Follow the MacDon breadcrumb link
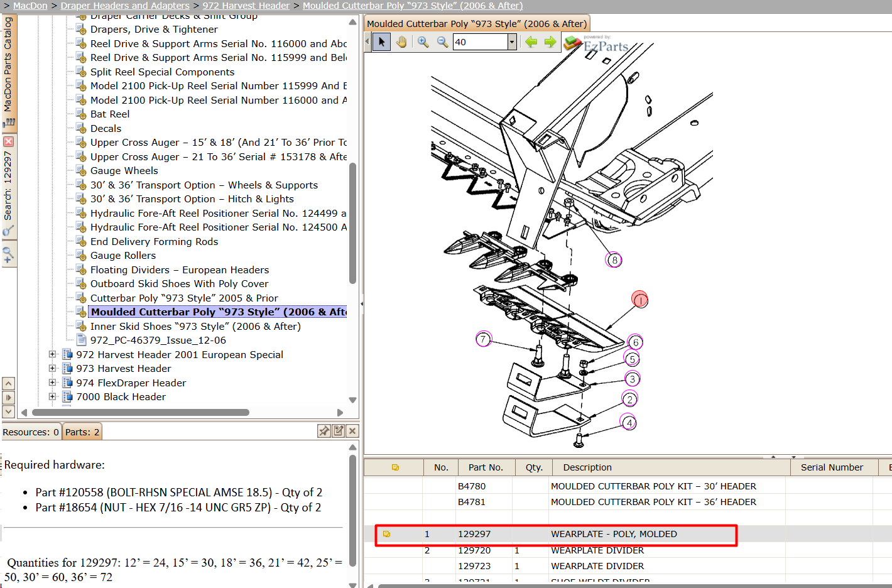This screenshot has height=588, width=892. [30, 6]
